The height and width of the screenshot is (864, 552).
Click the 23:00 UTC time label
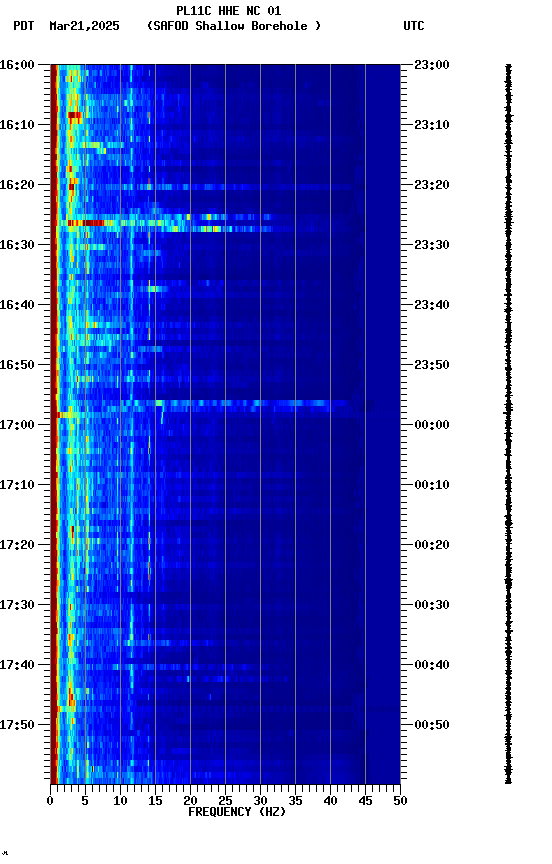click(x=432, y=65)
